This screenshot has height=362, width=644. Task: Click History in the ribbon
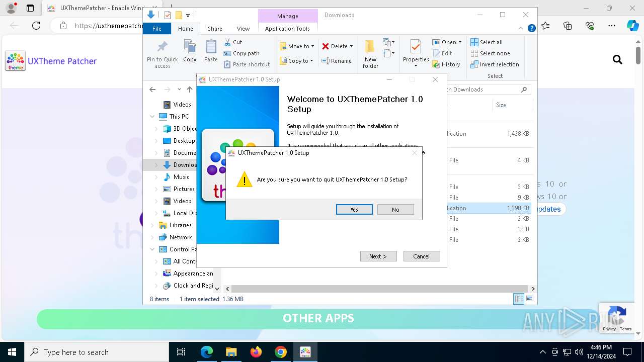[x=446, y=64]
